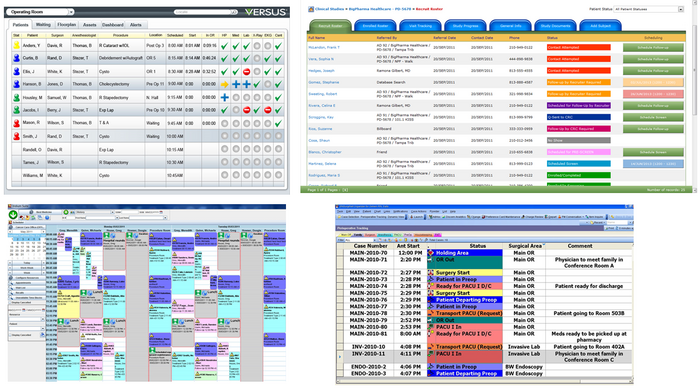Click Holding Area icon for MAIN-2010-70

[x=431, y=253]
